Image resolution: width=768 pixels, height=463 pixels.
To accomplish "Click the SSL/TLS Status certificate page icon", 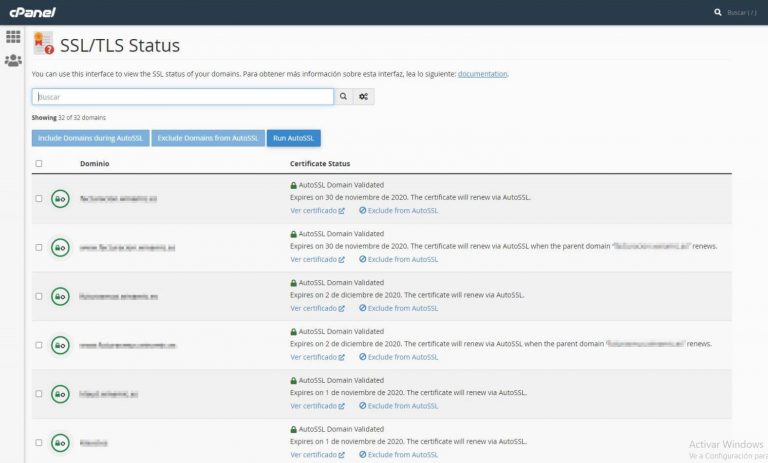I will pos(43,43).
